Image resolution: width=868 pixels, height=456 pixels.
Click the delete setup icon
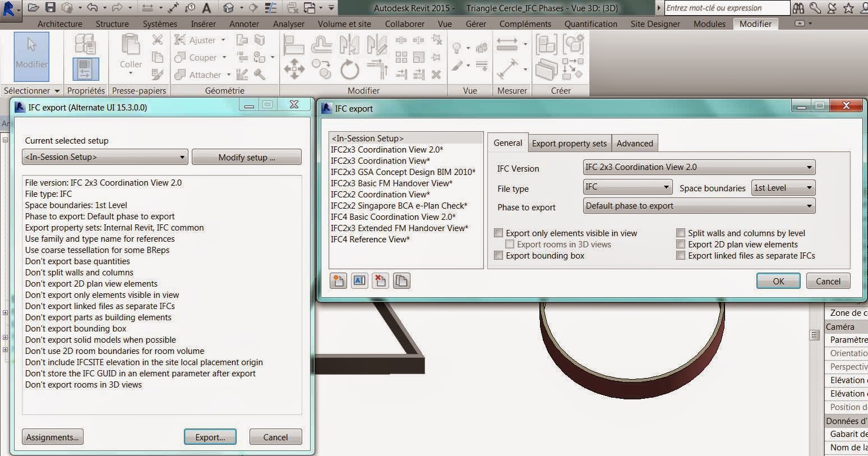(x=381, y=280)
